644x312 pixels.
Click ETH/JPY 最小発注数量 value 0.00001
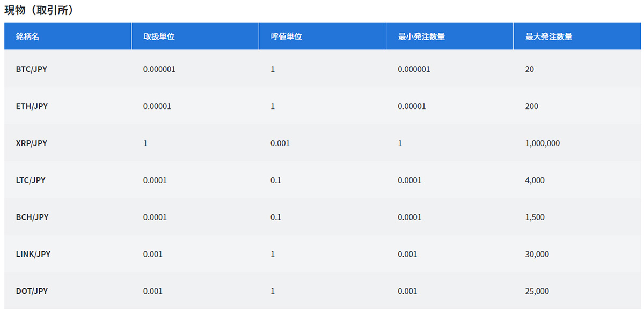pyautogui.click(x=412, y=106)
